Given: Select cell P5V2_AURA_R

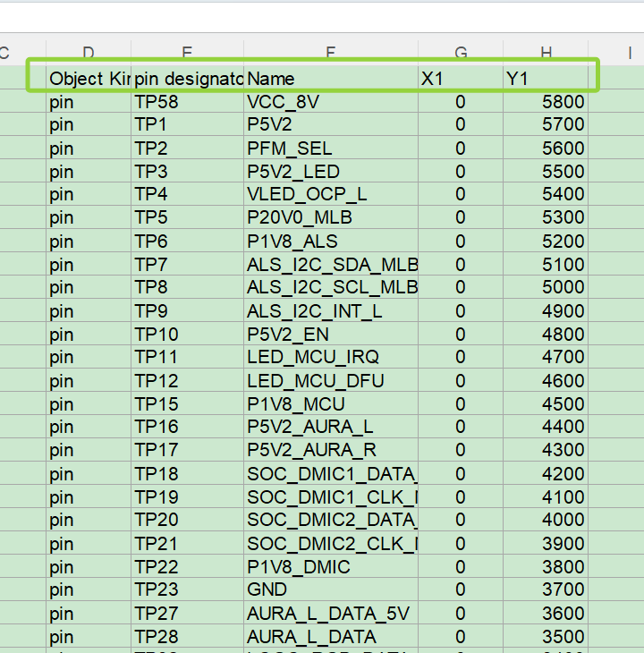Looking at the screenshot, I should (331, 449).
